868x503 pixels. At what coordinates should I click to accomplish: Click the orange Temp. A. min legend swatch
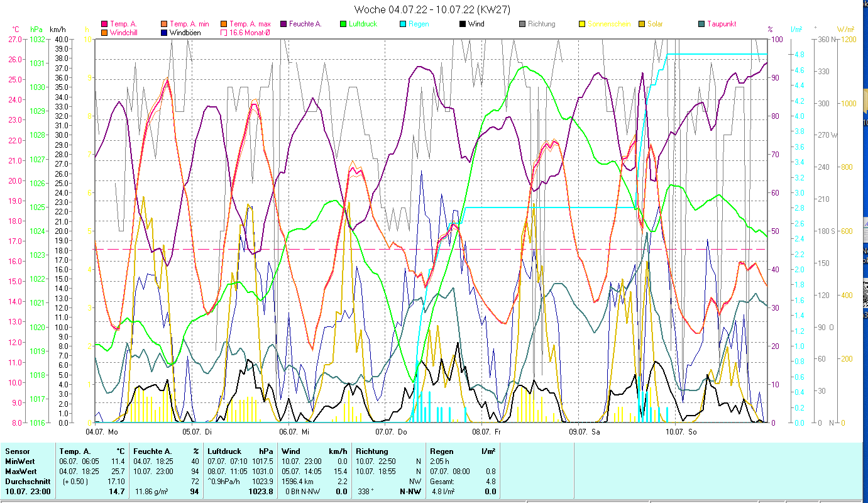164,24
